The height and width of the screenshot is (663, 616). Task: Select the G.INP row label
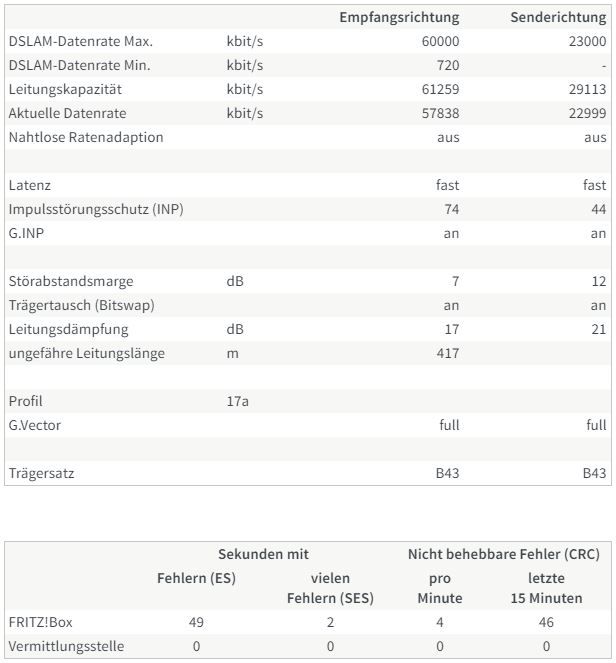(x=26, y=233)
